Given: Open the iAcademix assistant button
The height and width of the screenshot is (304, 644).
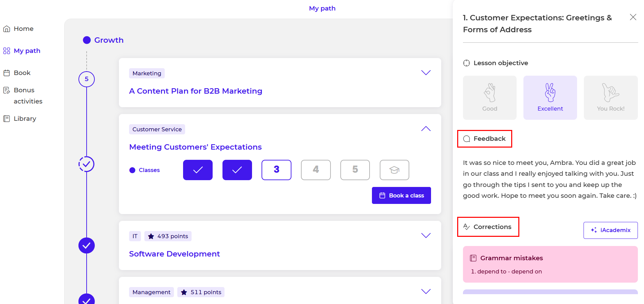Looking at the screenshot, I should click(x=610, y=230).
